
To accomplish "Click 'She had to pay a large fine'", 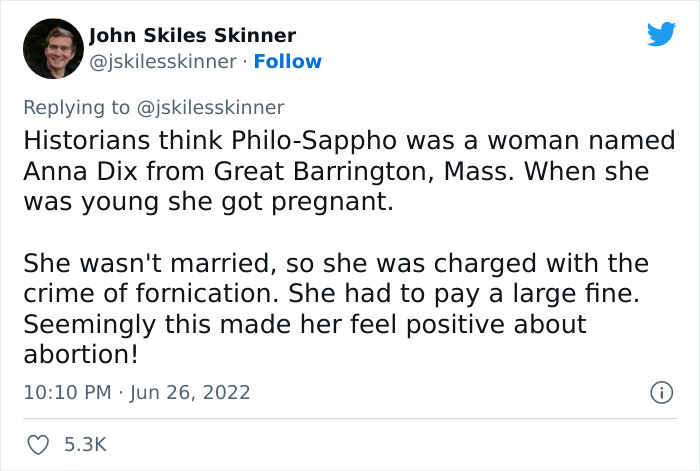I will click(512, 295).
